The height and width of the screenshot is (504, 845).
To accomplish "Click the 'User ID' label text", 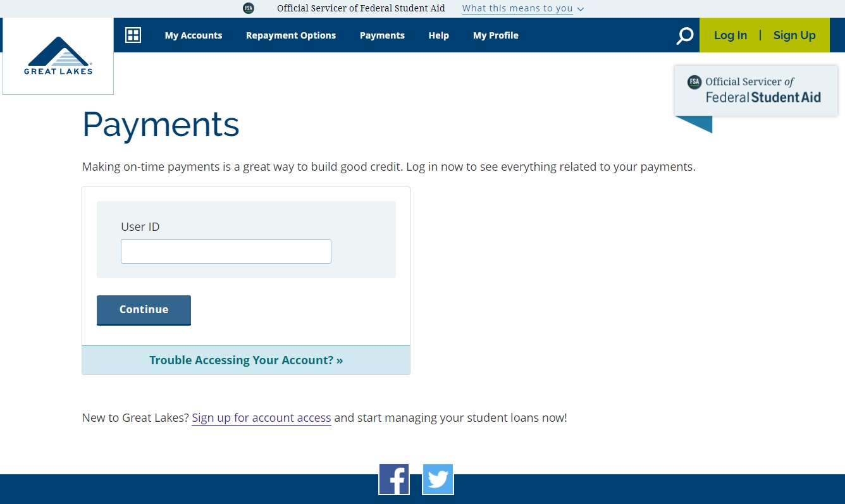I will click(140, 227).
